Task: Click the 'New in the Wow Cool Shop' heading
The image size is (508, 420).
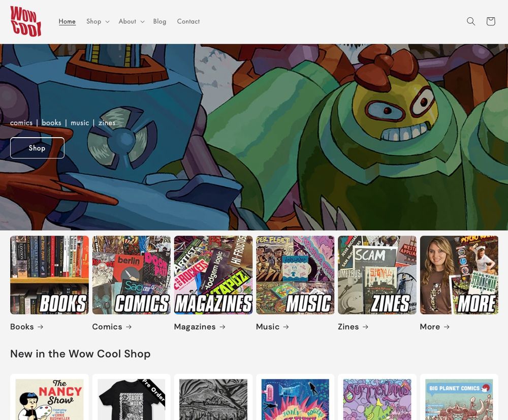Action: point(80,354)
